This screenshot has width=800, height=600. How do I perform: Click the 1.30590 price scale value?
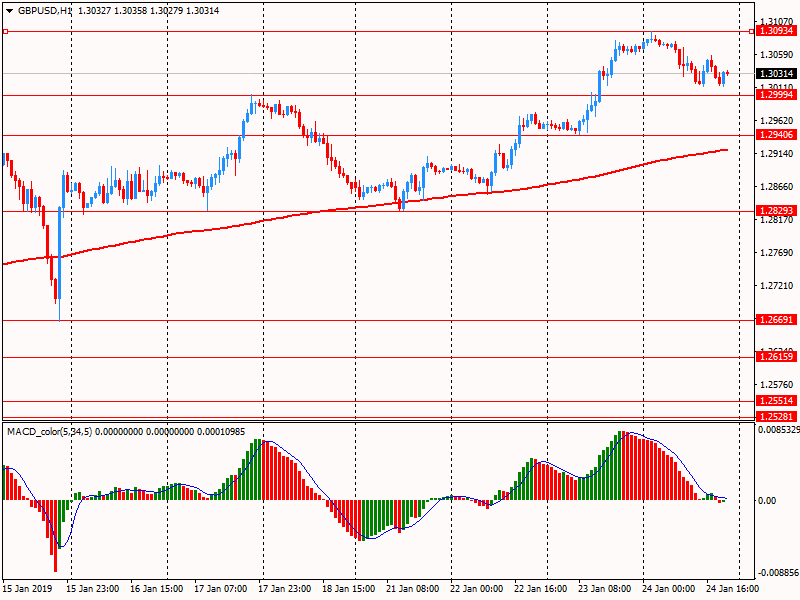point(777,55)
